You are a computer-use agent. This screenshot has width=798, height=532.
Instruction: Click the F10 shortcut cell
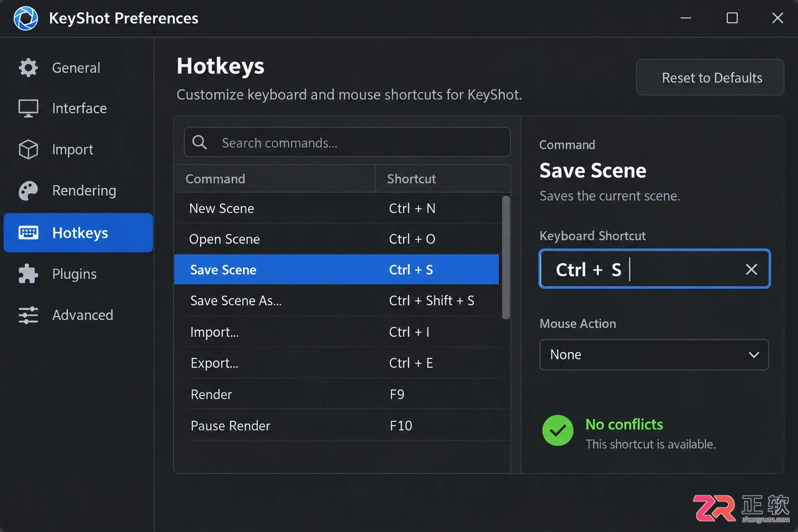pyautogui.click(x=401, y=425)
